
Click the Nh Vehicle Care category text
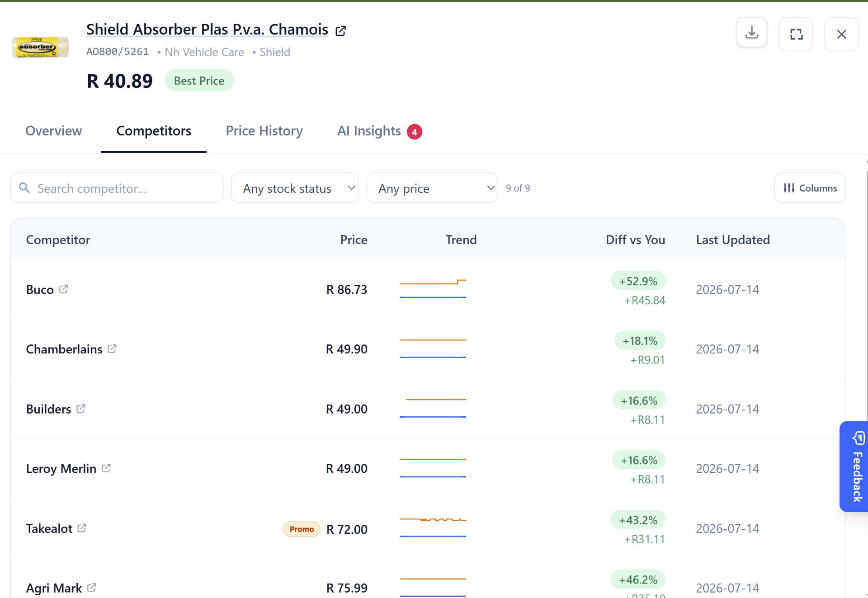[204, 52]
